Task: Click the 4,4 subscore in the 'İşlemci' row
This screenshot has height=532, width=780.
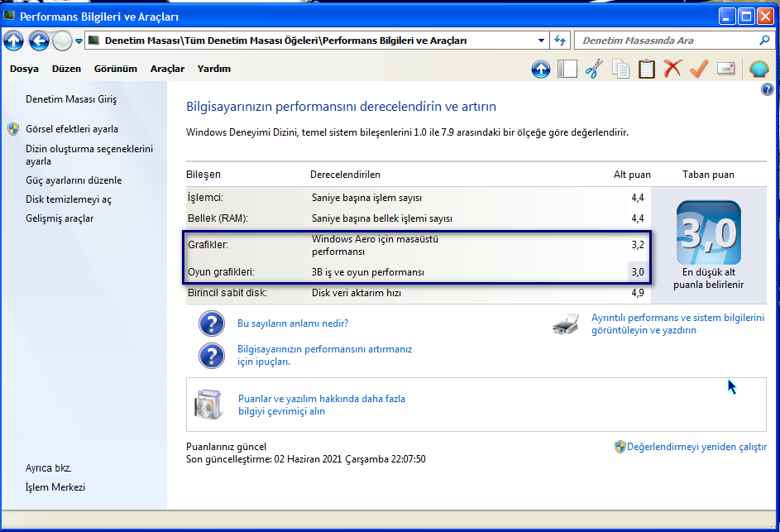Action: click(x=638, y=198)
